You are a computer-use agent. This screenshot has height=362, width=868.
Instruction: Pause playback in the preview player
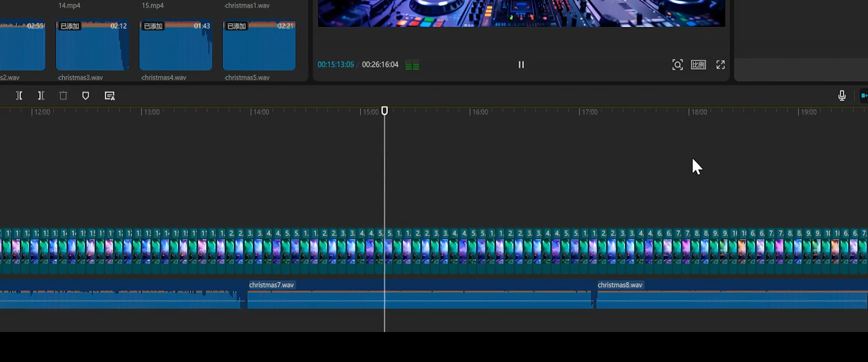[521, 64]
